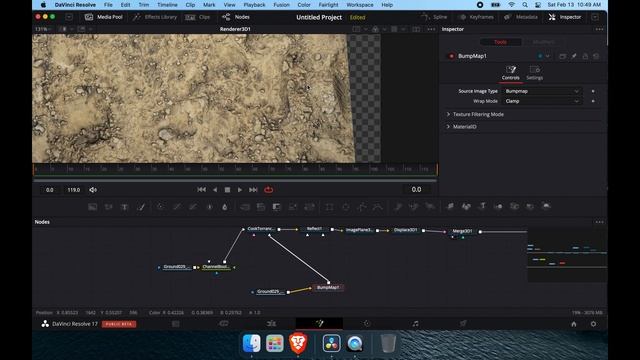The image size is (640, 360).
Task: Switch to the Modifiers tab
Action: pyautogui.click(x=544, y=42)
